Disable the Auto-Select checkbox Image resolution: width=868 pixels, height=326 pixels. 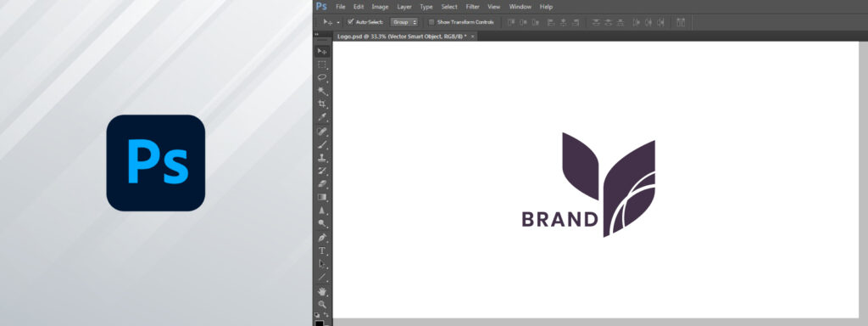coord(350,22)
